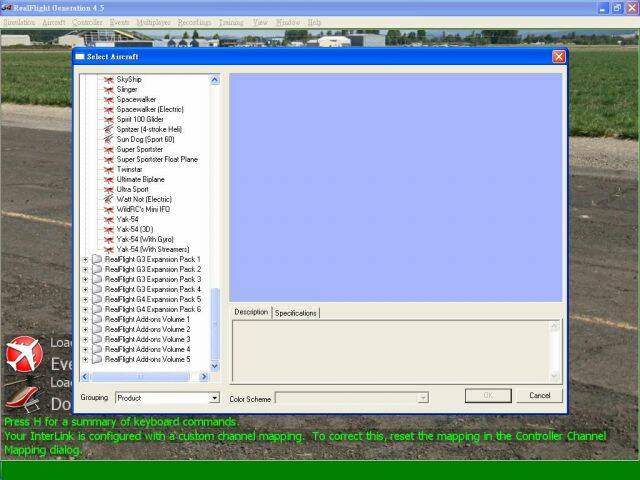Select the SkyShip aircraft icon

109,80
